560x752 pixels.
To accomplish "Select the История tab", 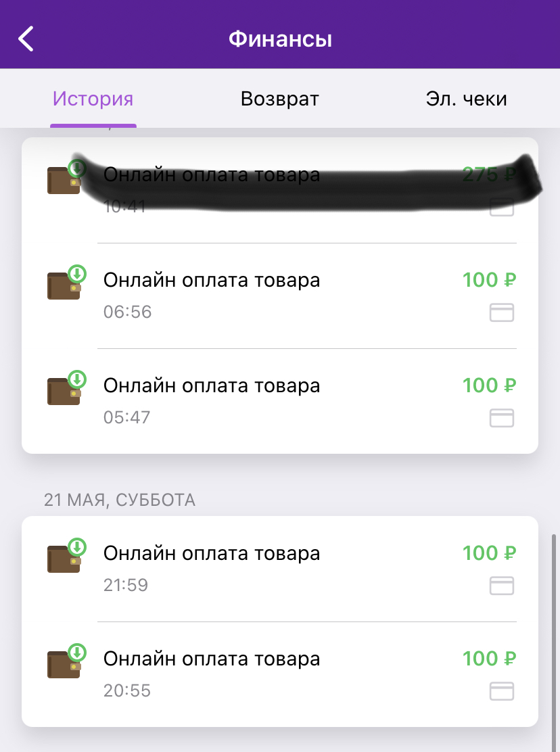I will click(x=93, y=99).
